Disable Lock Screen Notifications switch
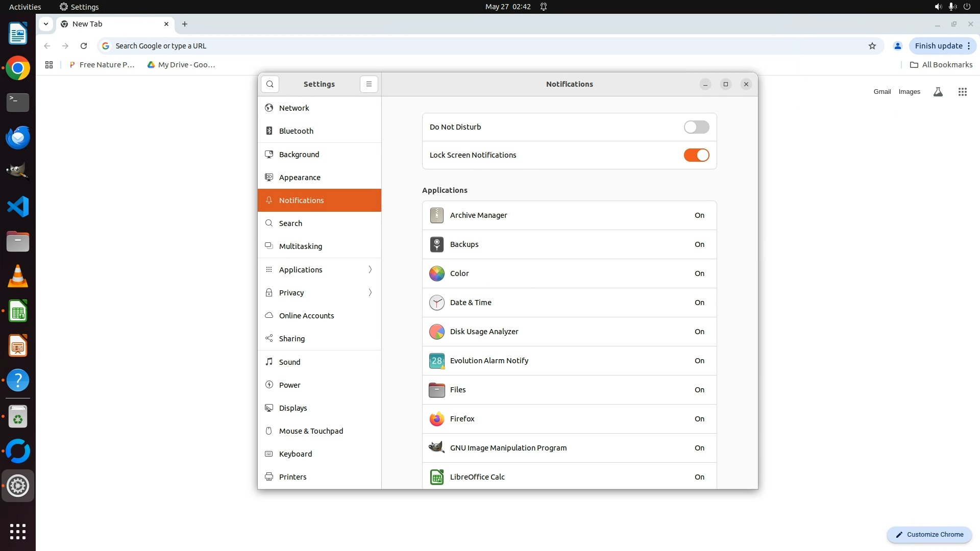Viewport: 980px width, 551px height. pos(696,155)
